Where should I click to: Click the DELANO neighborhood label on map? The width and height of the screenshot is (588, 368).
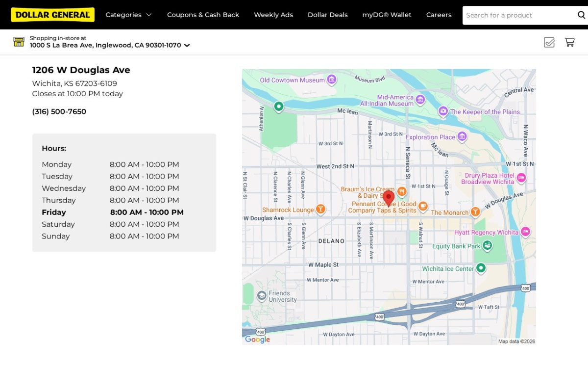[x=331, y=241]
